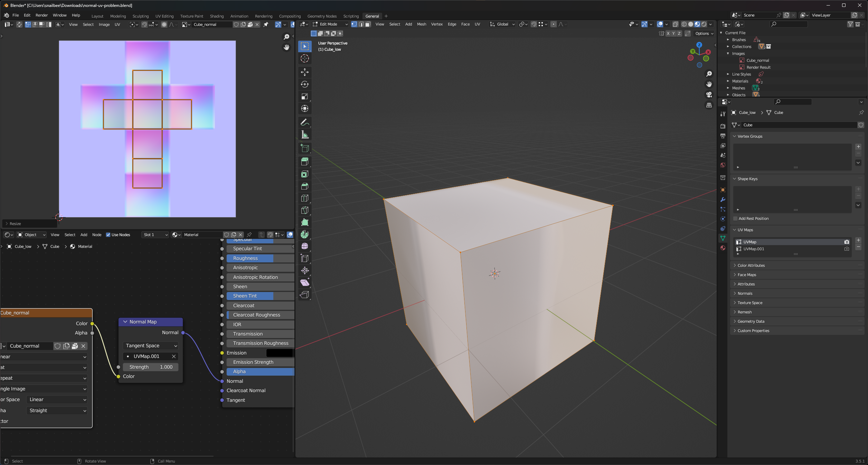Select the Move tool in 3D viewport toolbar
The width and height of the screenshot is (868, 465).
point(305,72)
